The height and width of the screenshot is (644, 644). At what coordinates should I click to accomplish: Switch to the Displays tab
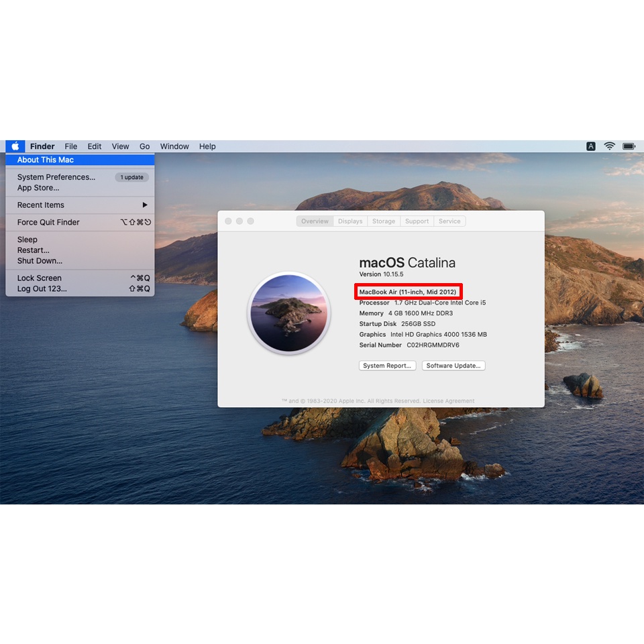click(x=350, y=221)
